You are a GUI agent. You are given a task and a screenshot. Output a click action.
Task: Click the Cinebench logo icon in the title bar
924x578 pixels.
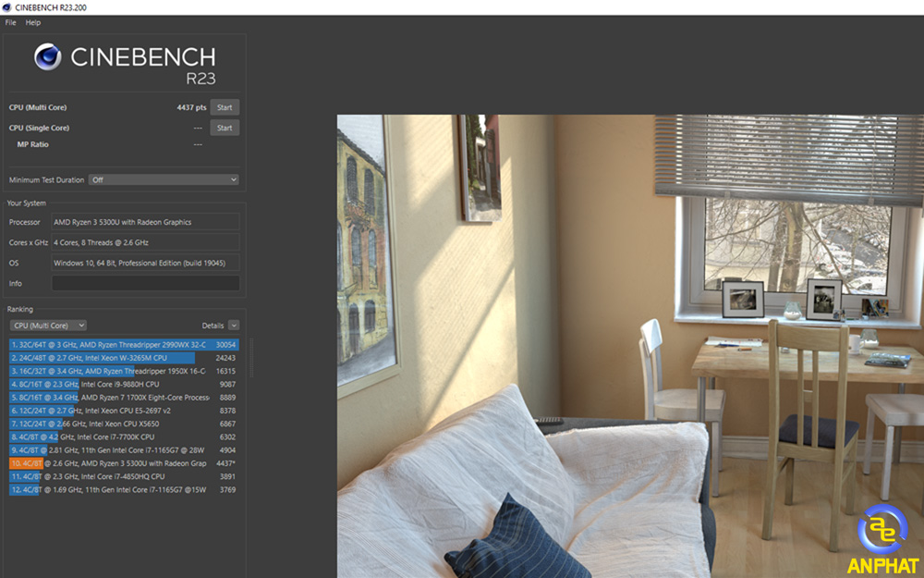[6, 7]
